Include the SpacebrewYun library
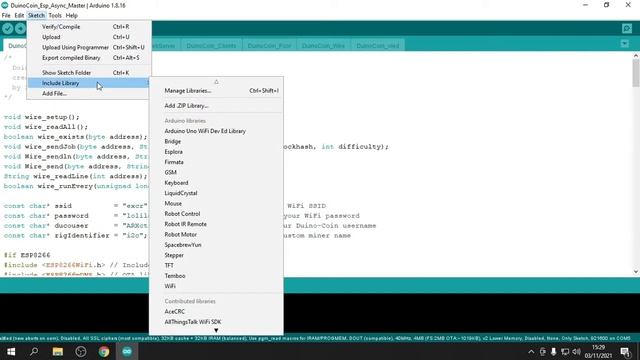This screenshot has height=360, width=640. (216, 245)
